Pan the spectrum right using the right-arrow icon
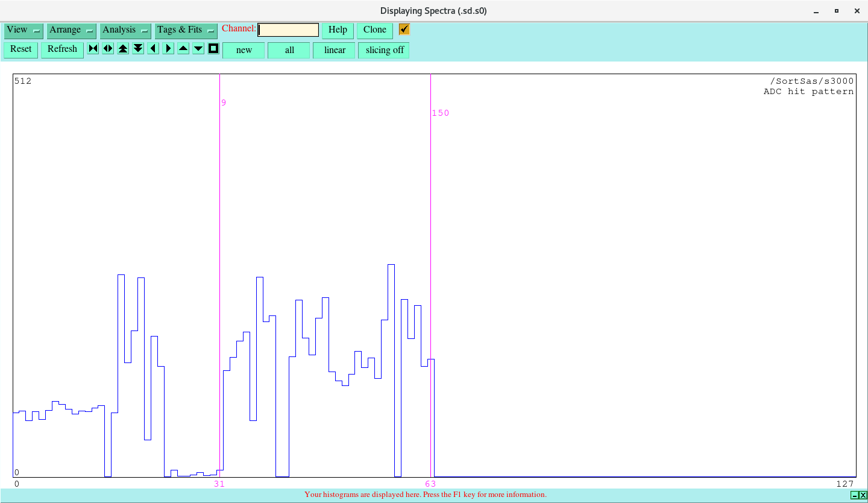868x503 pixels. click(x=168, y=48)
